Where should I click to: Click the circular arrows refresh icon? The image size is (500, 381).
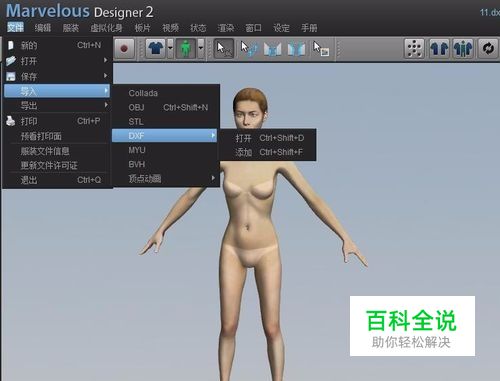coord(488,49)
